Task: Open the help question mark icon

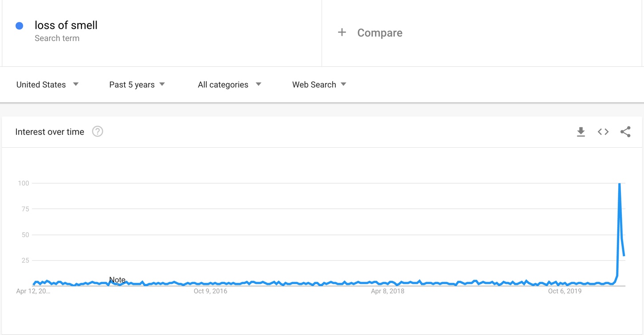Action: [x=97, y=131]
